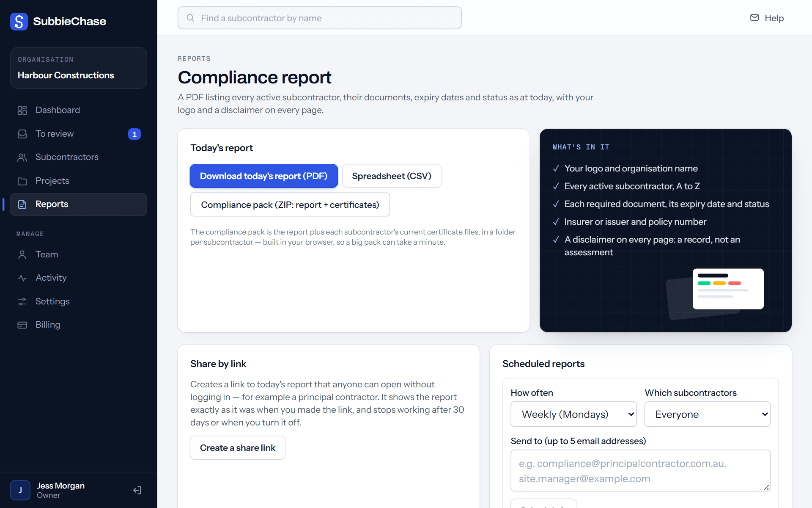Image resolution: width=812 pixels, height=508 pixels.
Task: Click the search magnifier icon
Action: (190, 18)
